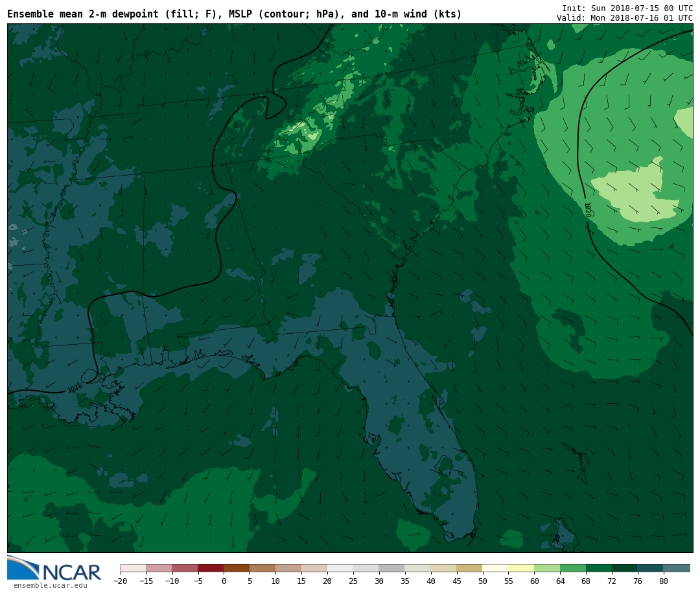Pick the colorbar swatch between 68 and 72
The width and height of the screenshot is (700, 593).
click(600, 568)
